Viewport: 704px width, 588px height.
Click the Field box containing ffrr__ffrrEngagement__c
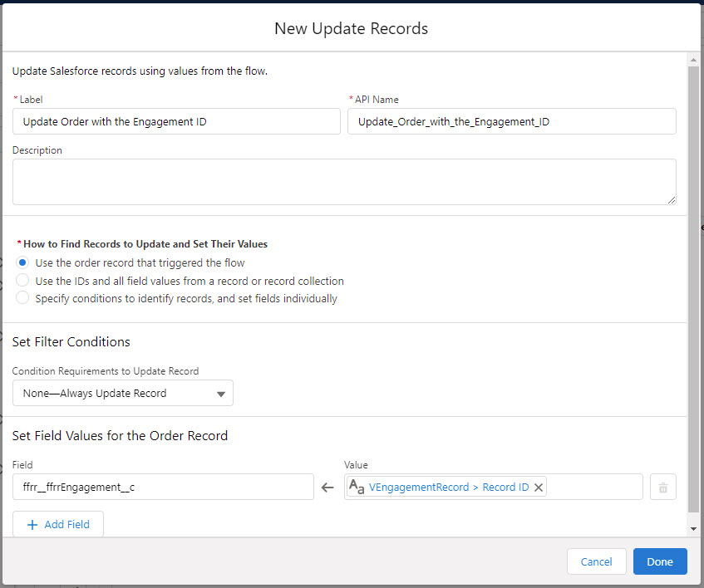(163, 488)
